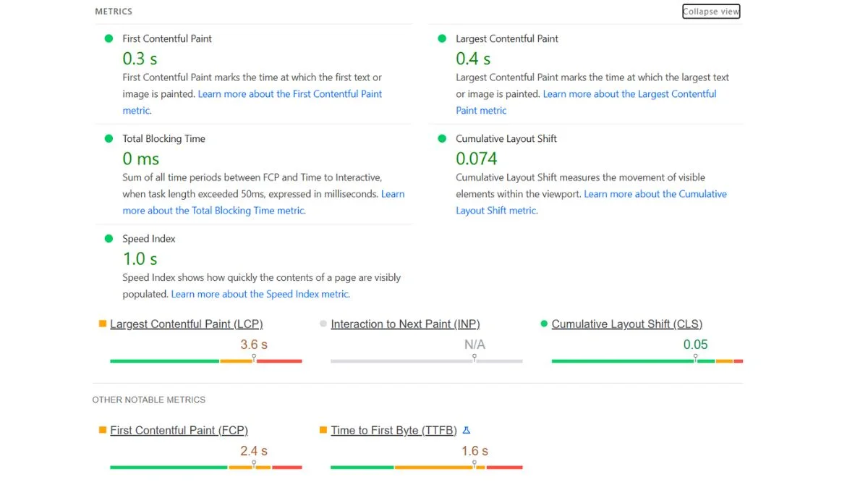Click the First Contentful Paint 0.3 s value
Image resolution: width=868 pixels, height=485 pixels.
point(140,59)
